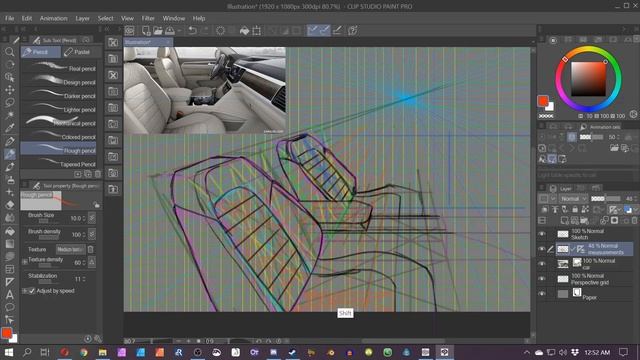Adjust Brush Size value stepper
Screen dimensions: 640x360
click(84, 218)
